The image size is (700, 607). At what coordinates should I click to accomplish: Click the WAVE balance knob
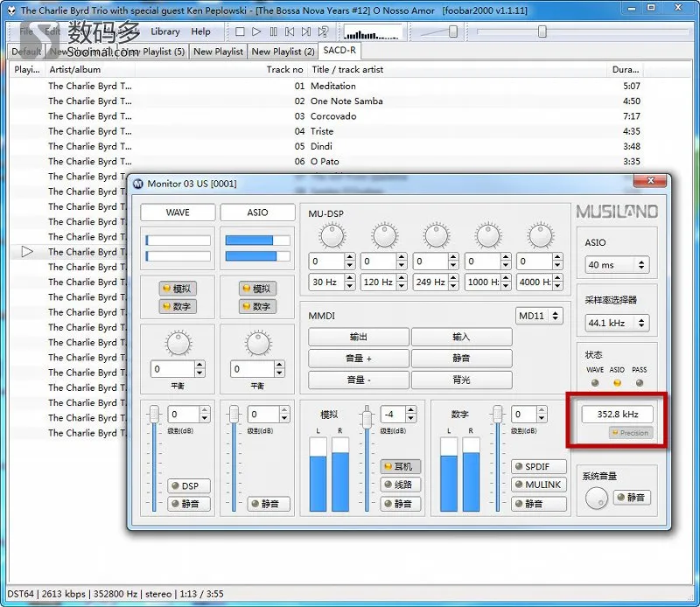[x=178, y=344]
